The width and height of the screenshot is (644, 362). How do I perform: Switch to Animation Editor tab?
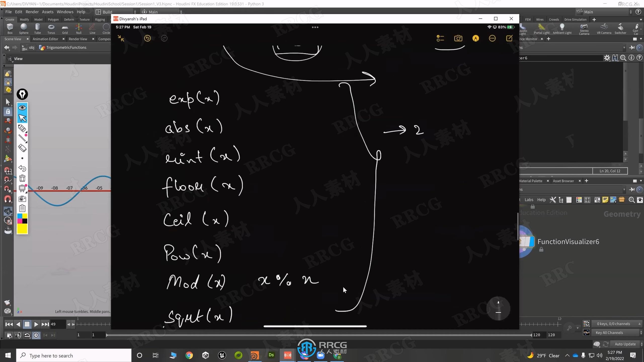coord(46,39)
